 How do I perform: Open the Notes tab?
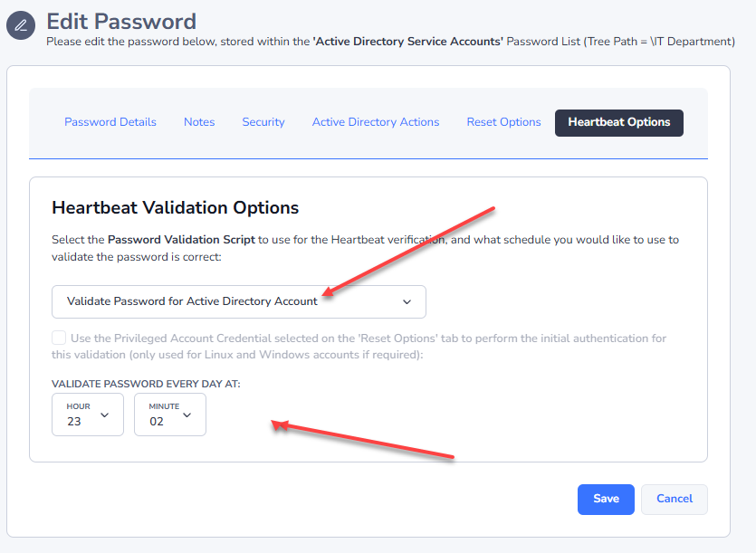tap(199, 122)
